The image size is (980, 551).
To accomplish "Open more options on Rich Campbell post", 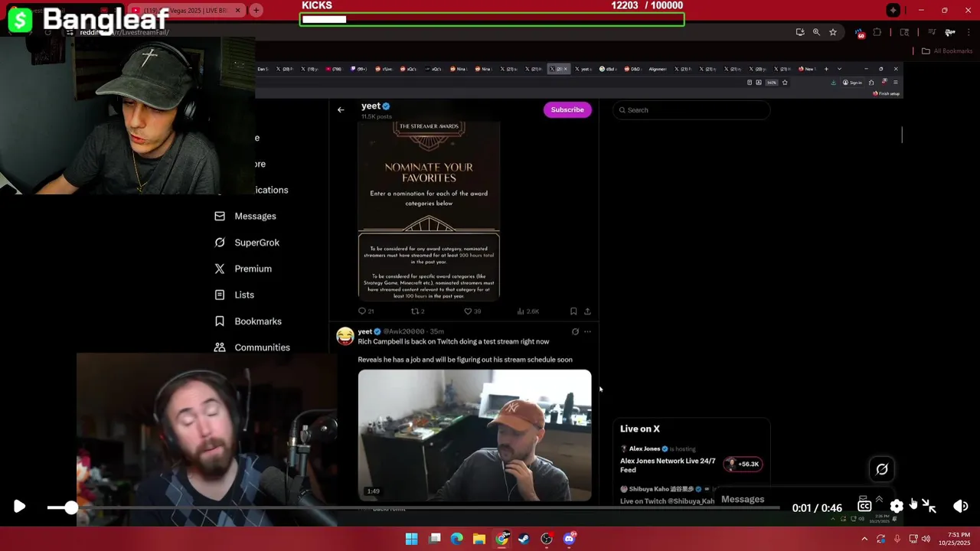I will (587, 331).
